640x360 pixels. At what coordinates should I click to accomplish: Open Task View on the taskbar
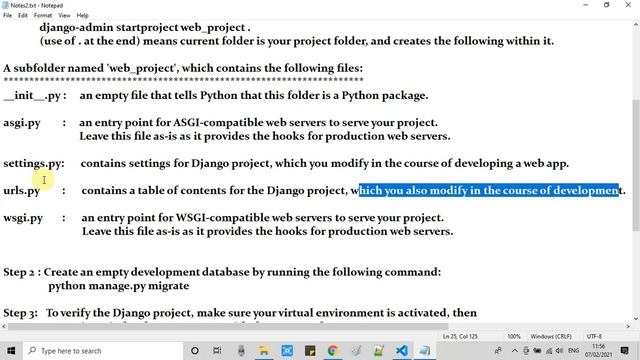[217, 351]
